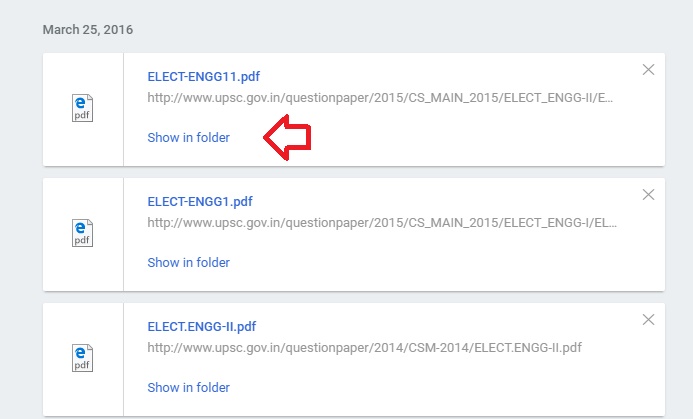Open the ELECT-ENGG1.pdf file name link
693x419 pixels.
[x=200, y=201]
